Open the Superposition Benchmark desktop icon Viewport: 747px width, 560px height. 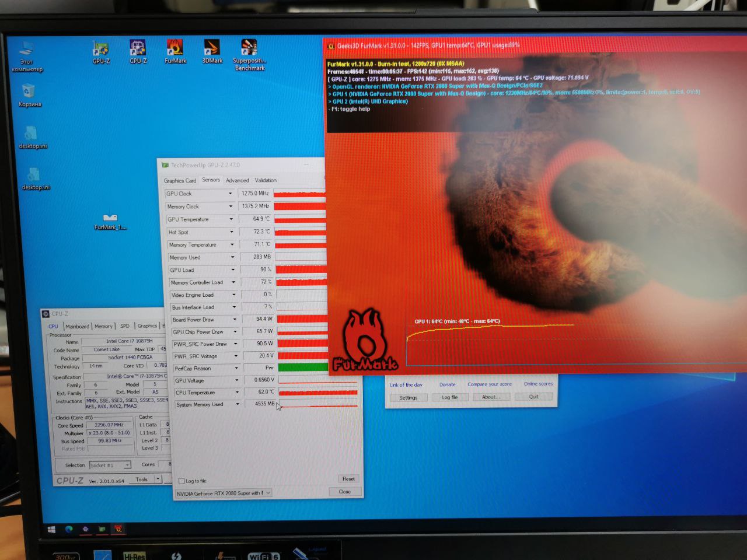tap(249, 54)
